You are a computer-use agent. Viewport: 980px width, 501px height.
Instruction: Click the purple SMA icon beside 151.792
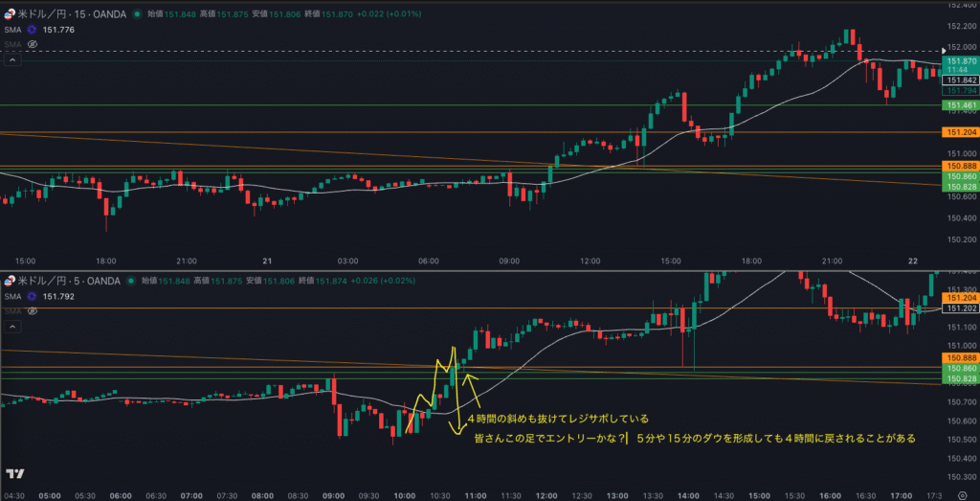coord(33,296)
